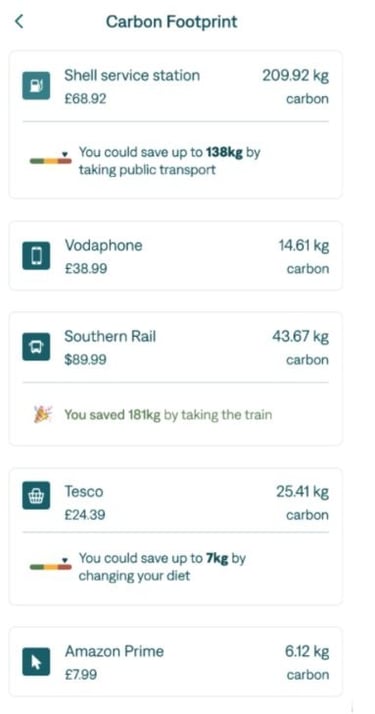
Task: Select the Tesco transaction entry
Action: click(x=175, y=502)
